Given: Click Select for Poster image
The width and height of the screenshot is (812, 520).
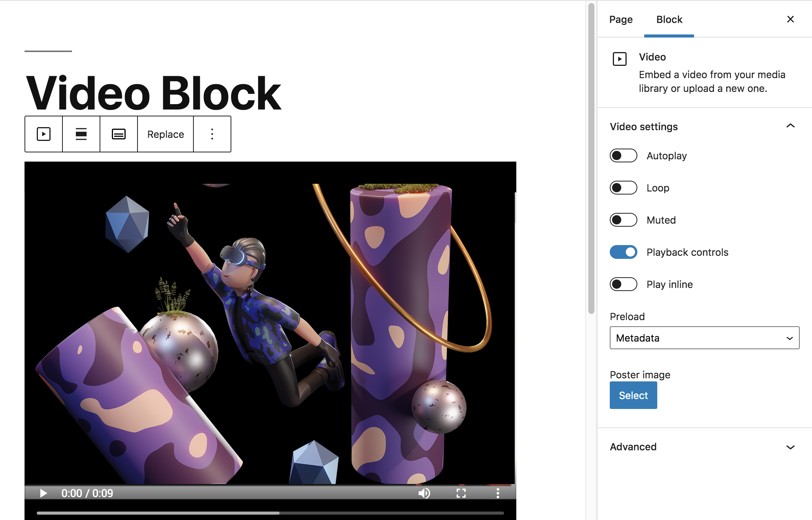Looking at the screenshot, I should point(633,395).
